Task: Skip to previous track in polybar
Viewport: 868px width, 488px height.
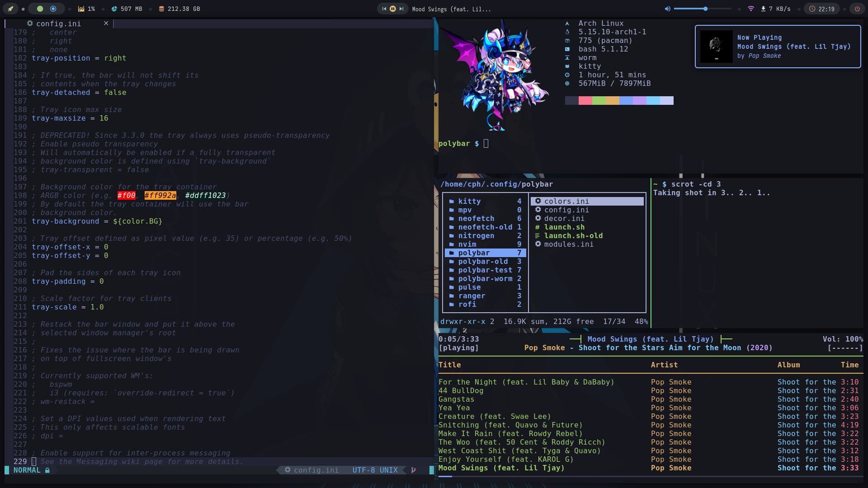Action: pos(384,9)
